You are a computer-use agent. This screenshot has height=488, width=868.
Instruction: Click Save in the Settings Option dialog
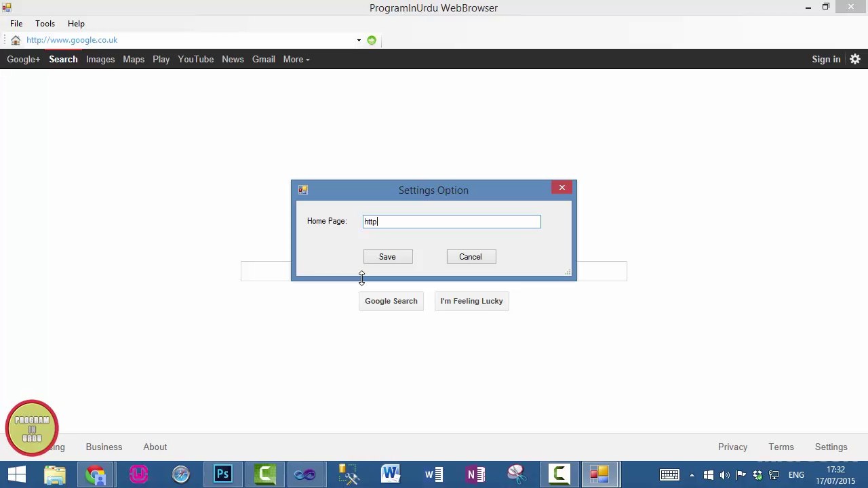point(388,257)
